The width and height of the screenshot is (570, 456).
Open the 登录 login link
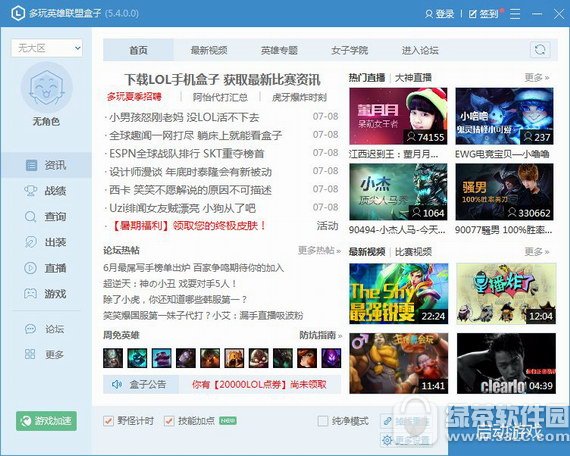[x=439, y=14]
